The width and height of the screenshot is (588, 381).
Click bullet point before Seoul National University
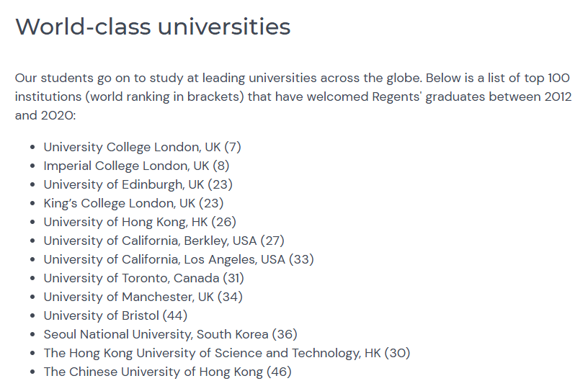pyautogui.click(x=32, y=335)
